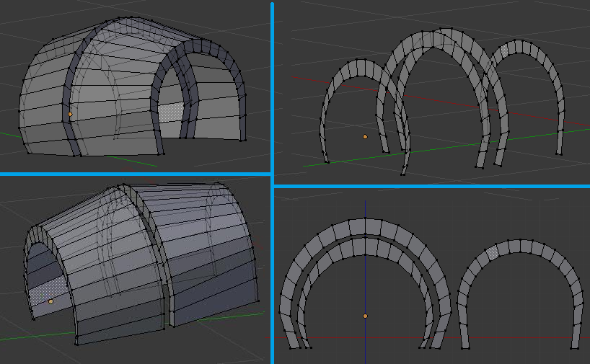Click the red dashed axis line in top-right view
590x364 pixels.
click(x=310, y=79)
